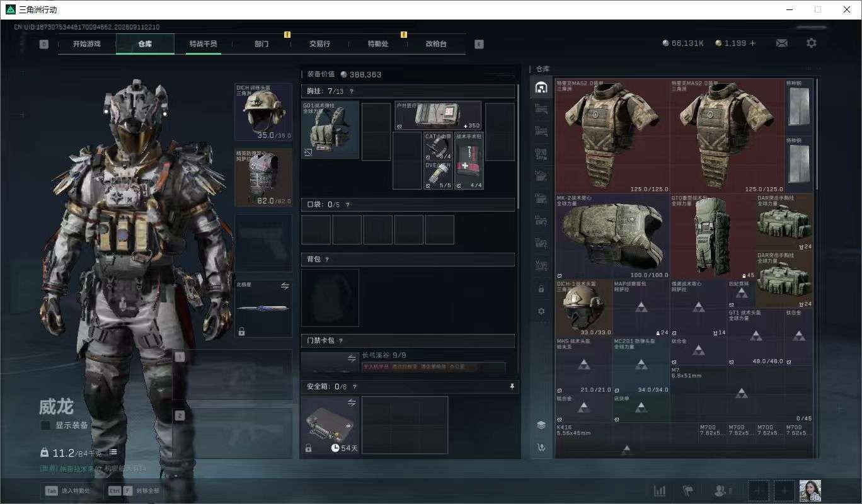The width and height of the screenshot is (862, 504).
Task: Select the main stash home icon
Action: 541,88
